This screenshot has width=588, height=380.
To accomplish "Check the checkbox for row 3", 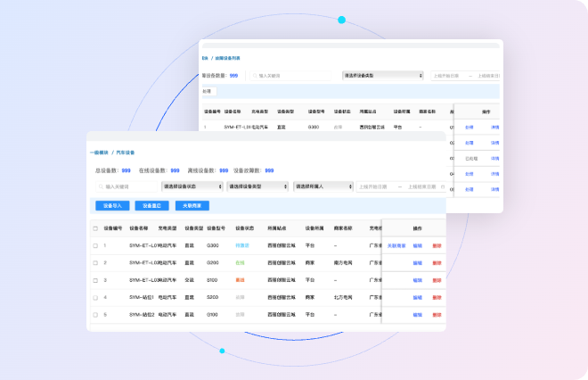I will [95, 279].
